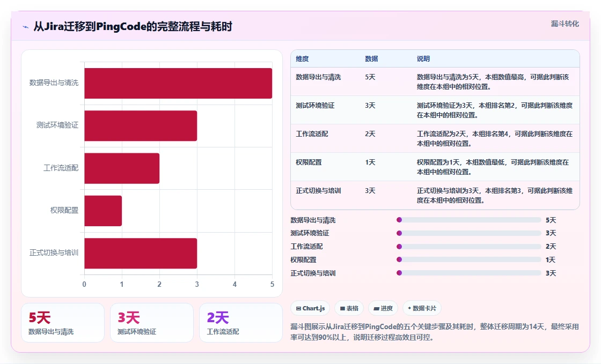Click the x-axis tick label 4
Screen dimensions: 601x364
point(234,284)
